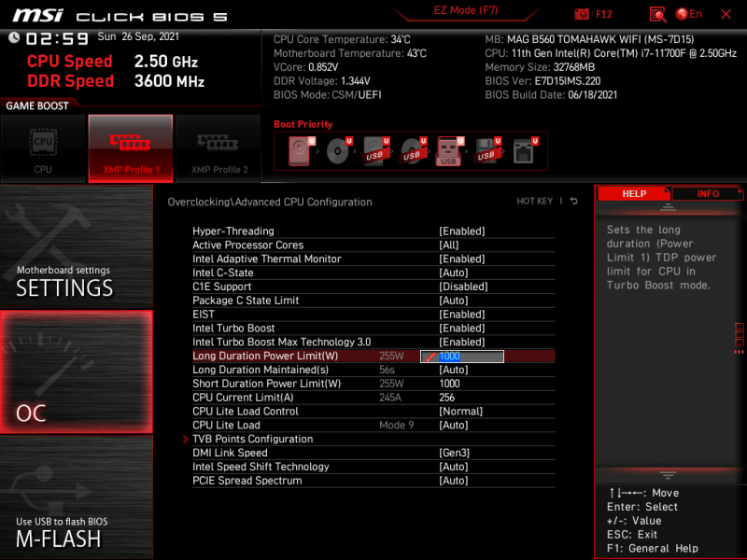Select the USB optical drive boot icon
The height and width of the screenshot is (560, 747).
(413, 151)
